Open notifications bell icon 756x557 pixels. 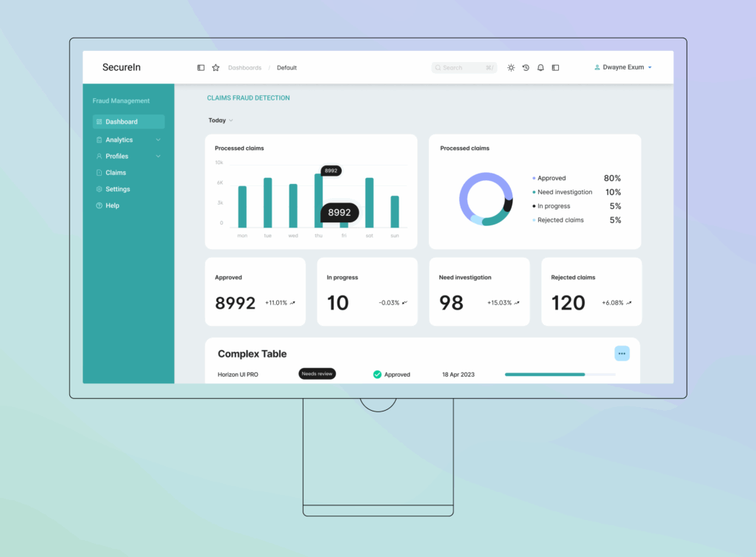[540, 68]
